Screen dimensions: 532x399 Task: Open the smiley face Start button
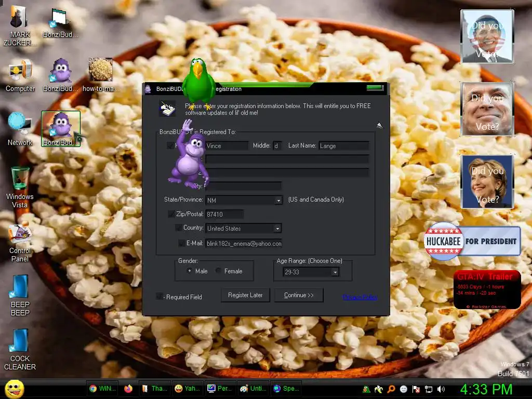click(14, 389)
